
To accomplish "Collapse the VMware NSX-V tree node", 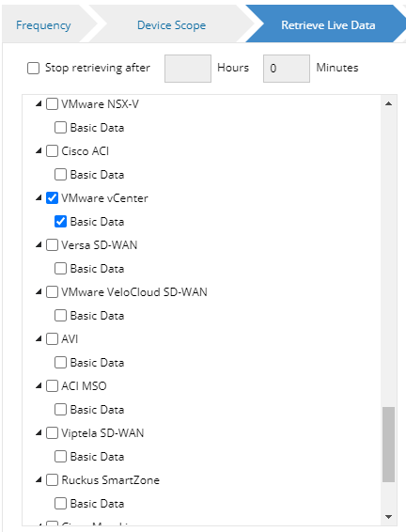I will [39, 104].
